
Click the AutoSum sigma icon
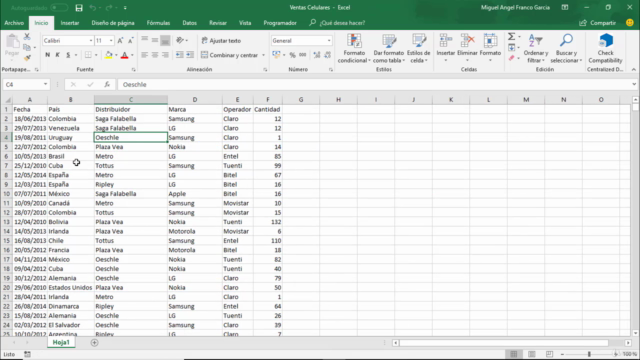point(511,37)
